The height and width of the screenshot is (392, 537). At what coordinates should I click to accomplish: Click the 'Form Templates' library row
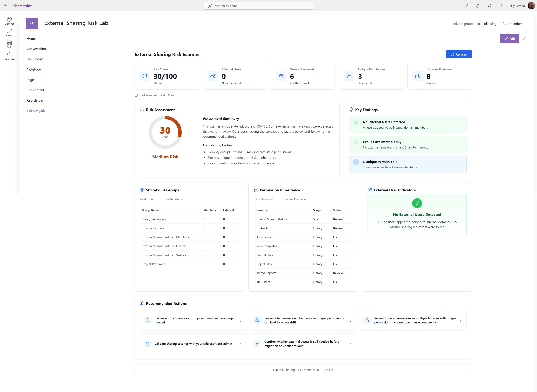303,246
